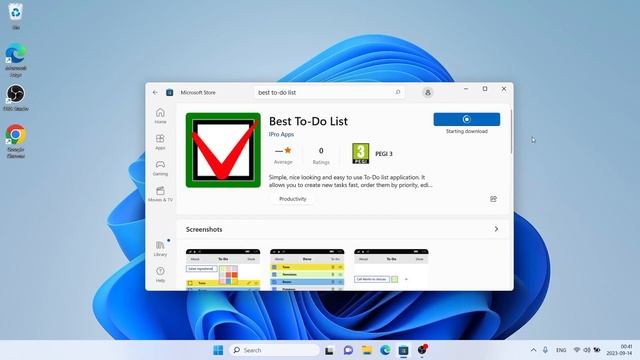Screen dimensions: 640x360
Task: Click the Starting download status text
Action: (467, 131)
